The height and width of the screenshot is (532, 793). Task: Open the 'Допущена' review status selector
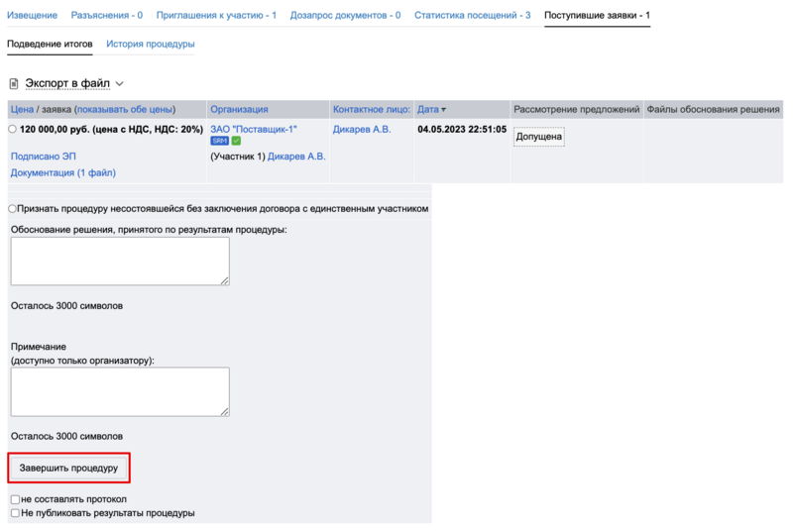(538, 137)
